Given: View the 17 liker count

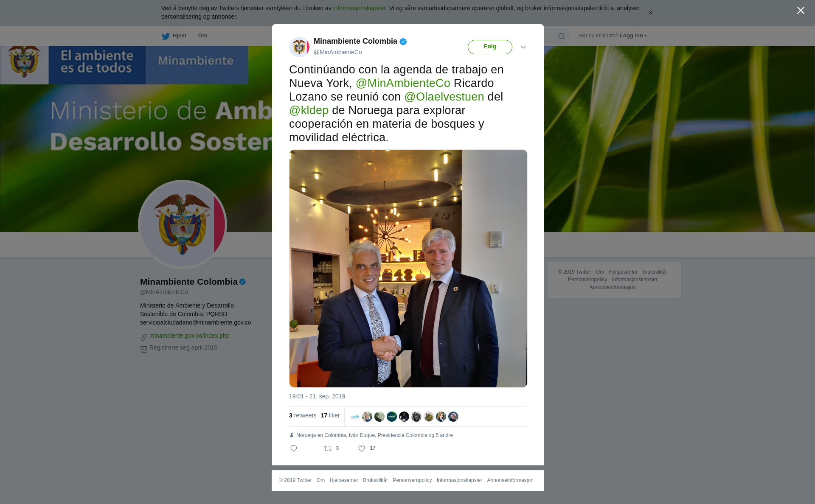Looking at the screenshot, I should (330, 415).
